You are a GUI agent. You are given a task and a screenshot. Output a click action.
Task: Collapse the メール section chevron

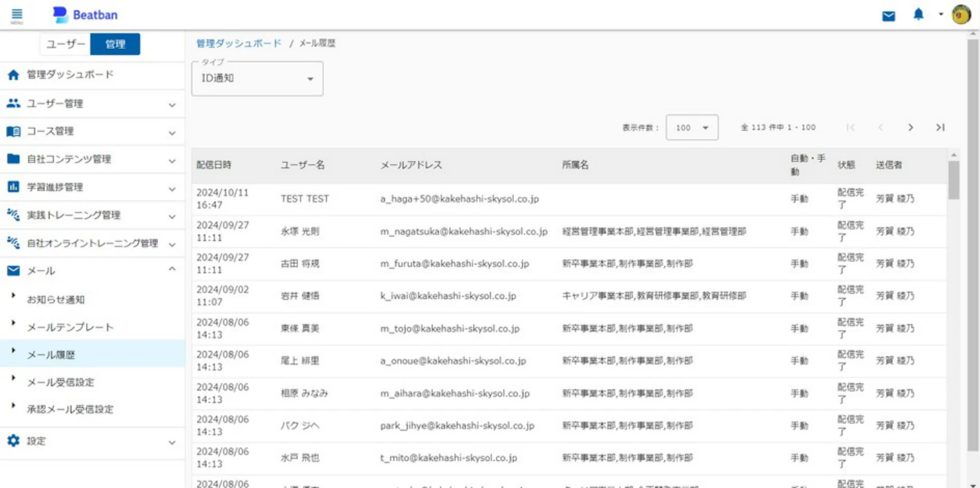coord(172,270)
